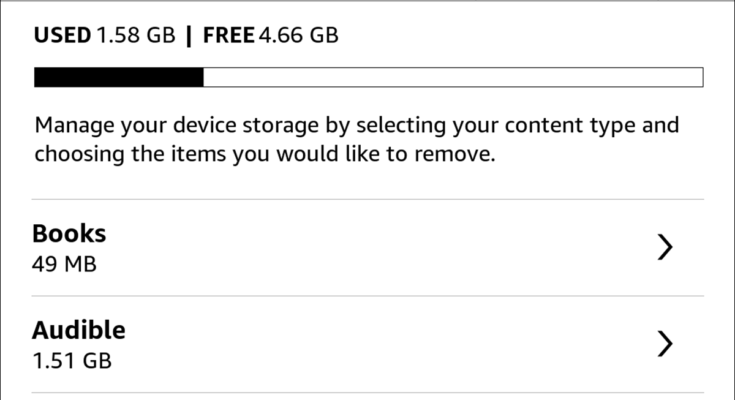The height and width of the screenshot is (400, 735).
Task: Click the 49 MB Books size text
Action: pyautogui.click(x=65, y=265)
